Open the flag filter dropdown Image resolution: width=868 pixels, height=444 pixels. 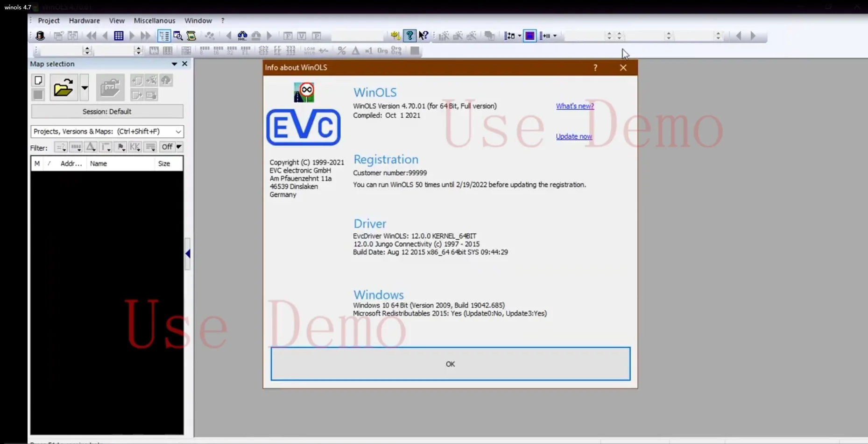click(x=120, y=147)
